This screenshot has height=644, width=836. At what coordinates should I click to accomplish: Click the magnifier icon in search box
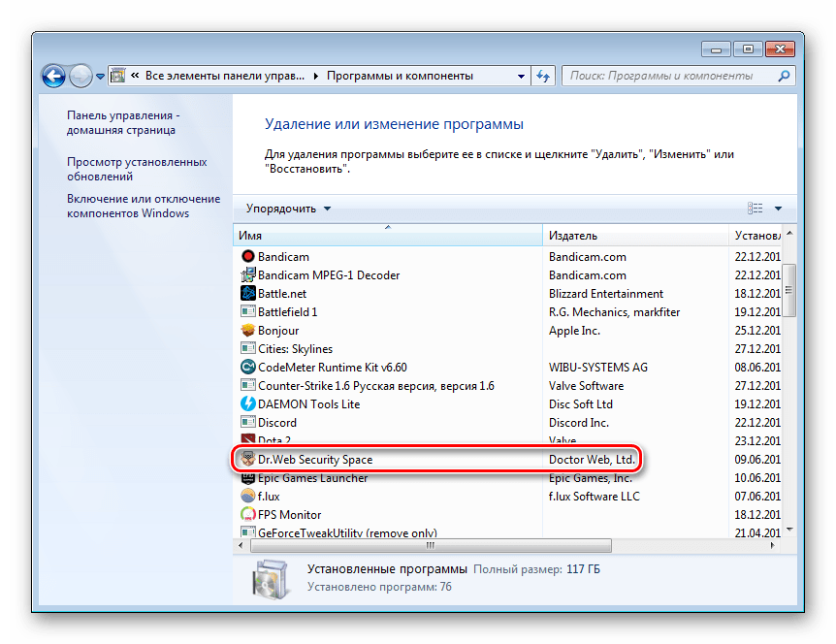[784, 77]
